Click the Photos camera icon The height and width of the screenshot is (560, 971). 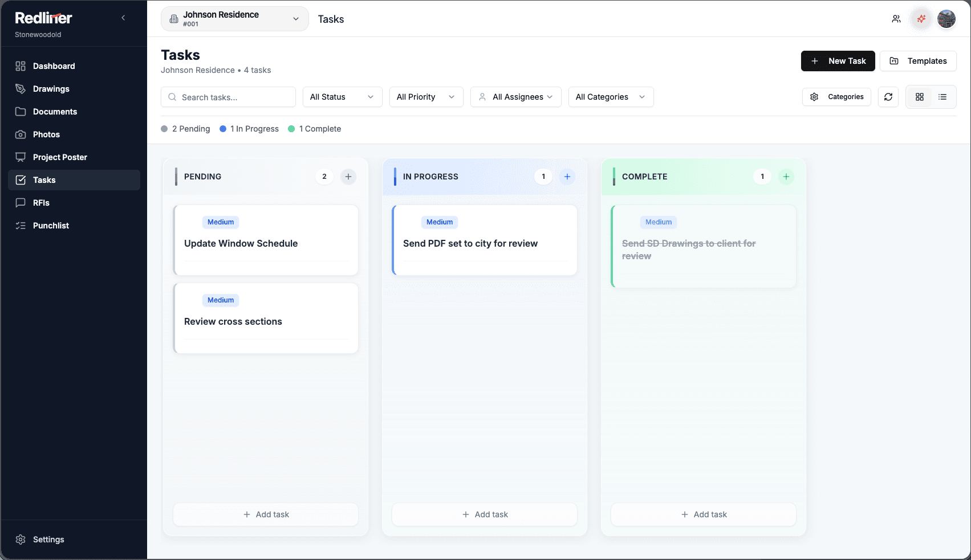click(x=21, y=134)
